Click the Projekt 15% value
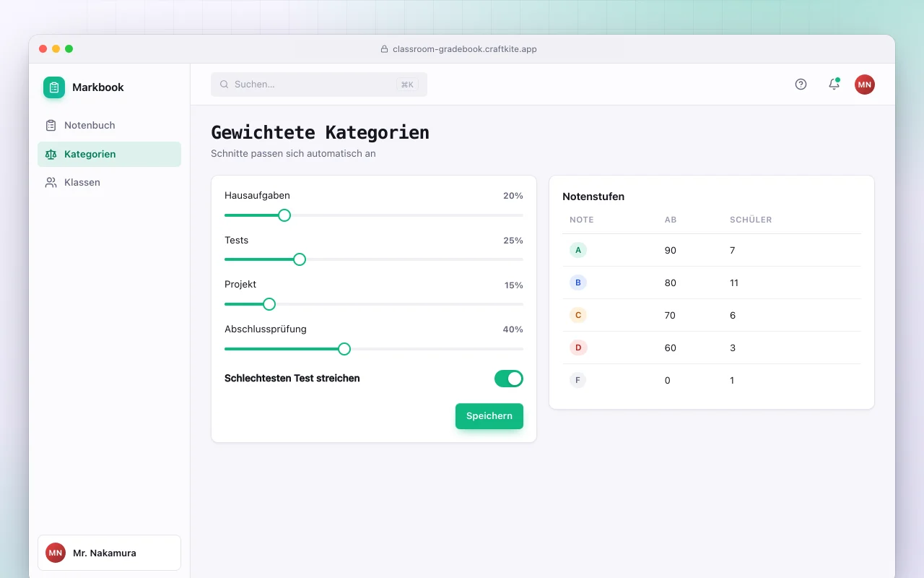Screen dimensions: 924x578 tap(514, 285)
